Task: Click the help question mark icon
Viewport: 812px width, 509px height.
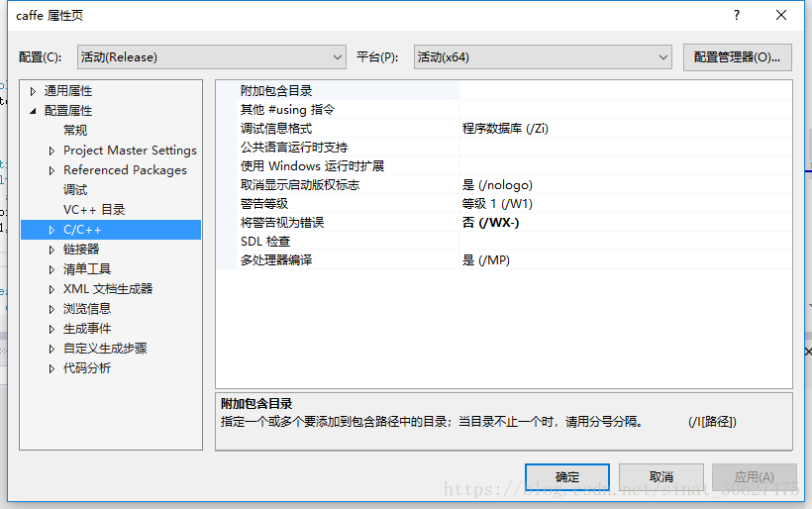Action: pos(736,16)
